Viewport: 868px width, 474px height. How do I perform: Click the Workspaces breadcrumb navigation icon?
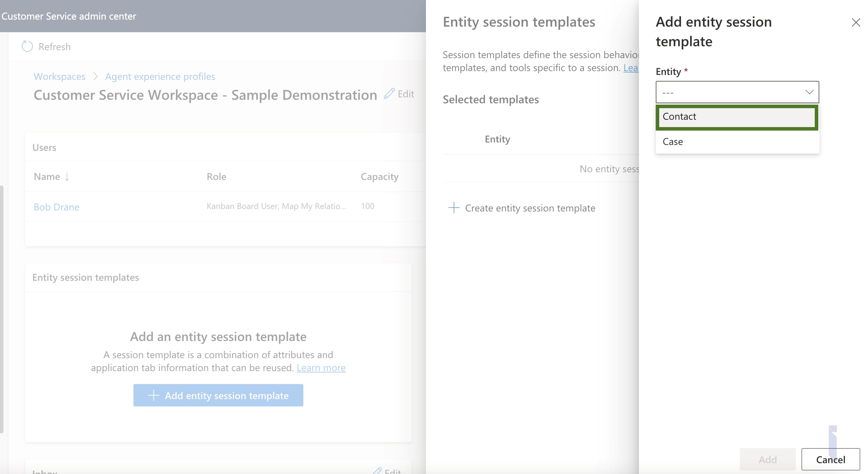[x=59, y=75]
